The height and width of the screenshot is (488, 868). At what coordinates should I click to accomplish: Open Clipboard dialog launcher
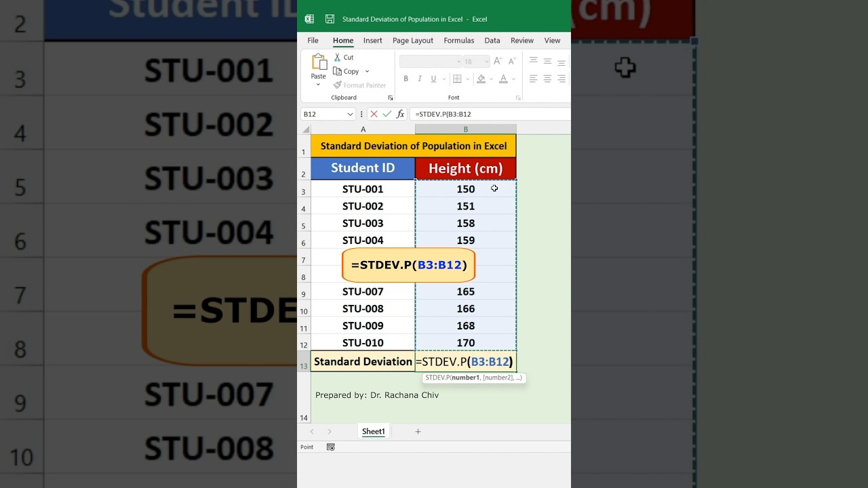pyautogui.click(x=390, y=98)
